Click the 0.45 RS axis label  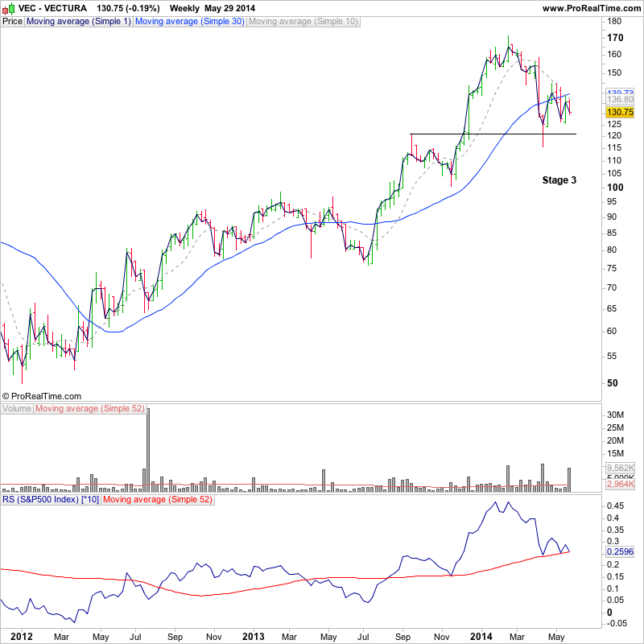pyautogui.click(x=615, y=506)
